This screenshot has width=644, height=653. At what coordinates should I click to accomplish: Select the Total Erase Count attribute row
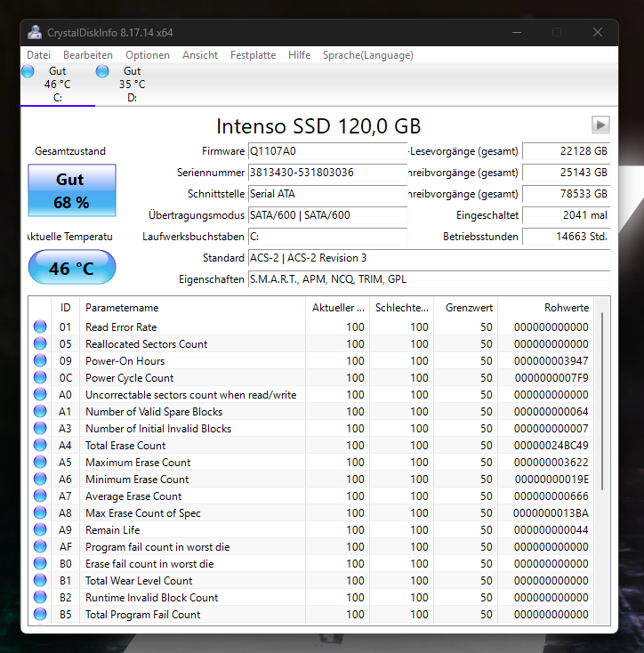[311, 445]
